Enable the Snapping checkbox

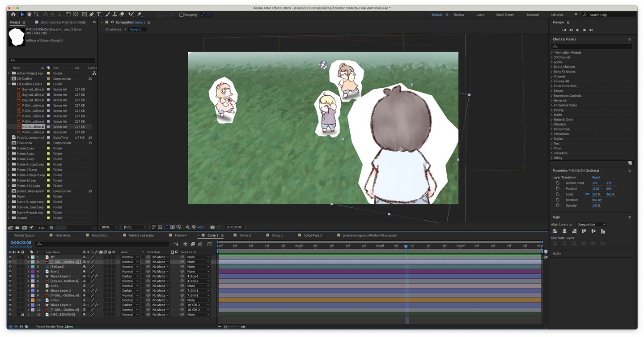tap(181, 15)
